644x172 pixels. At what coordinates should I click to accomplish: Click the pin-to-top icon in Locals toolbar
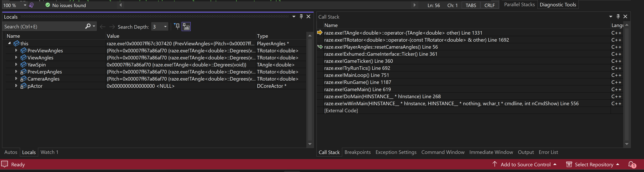[x=177, y=26]
